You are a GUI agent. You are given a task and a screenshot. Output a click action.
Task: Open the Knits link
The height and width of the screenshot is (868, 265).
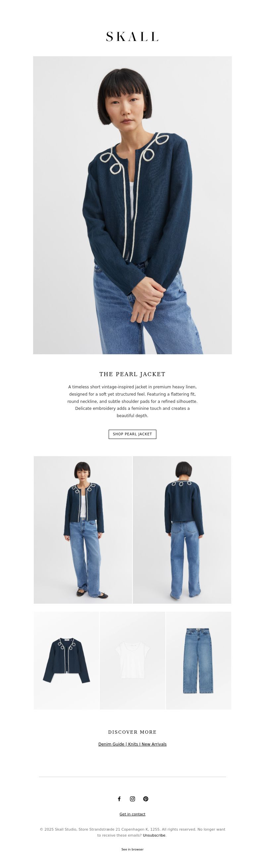point(133,744)
